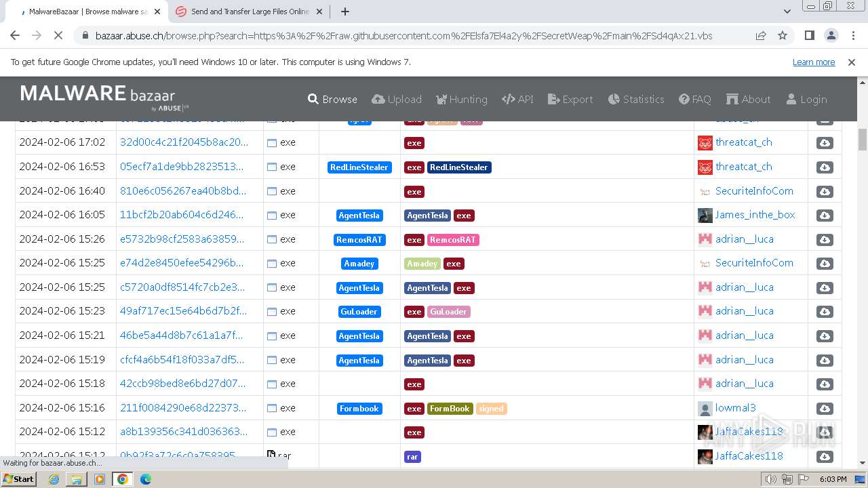Screen dimensions: 868x488
Task: Open the Browse menu item
Action: 332,99
